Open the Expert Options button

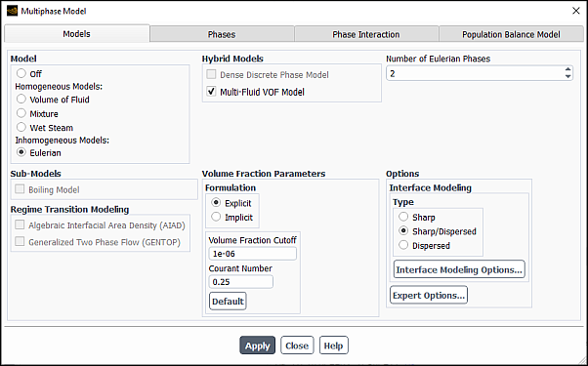point(429,295)
